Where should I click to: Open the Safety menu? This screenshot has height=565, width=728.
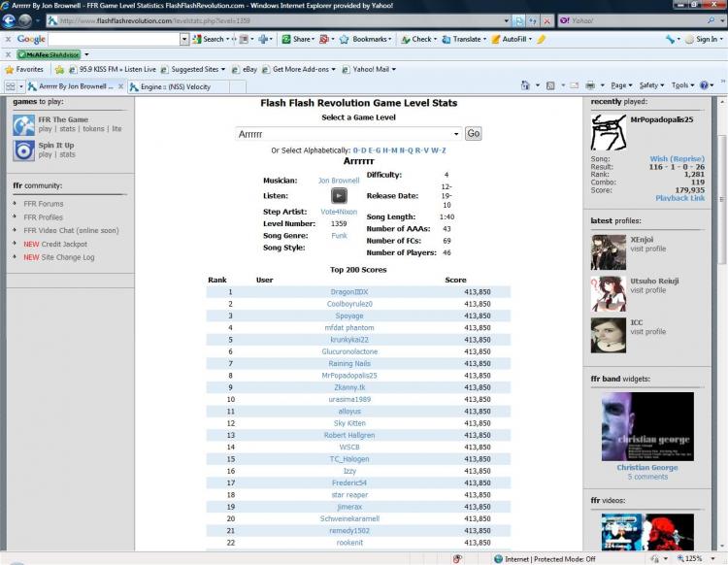click(x=651, y=85)
